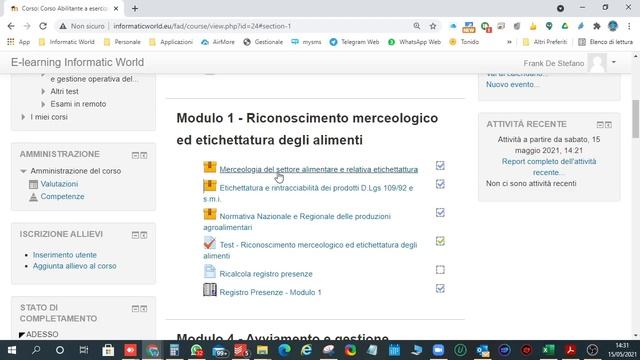Click Aggiunta allievo al corso link

75,266
